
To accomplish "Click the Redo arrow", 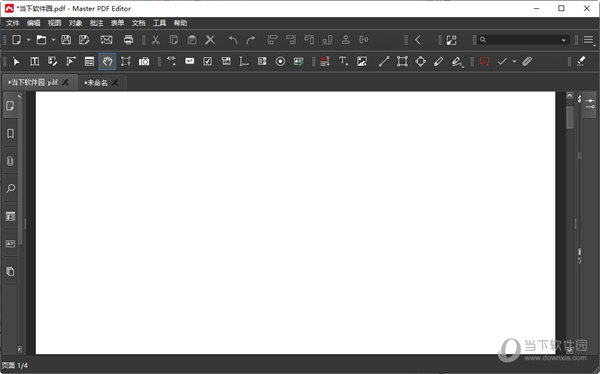I will click(251, 40).
